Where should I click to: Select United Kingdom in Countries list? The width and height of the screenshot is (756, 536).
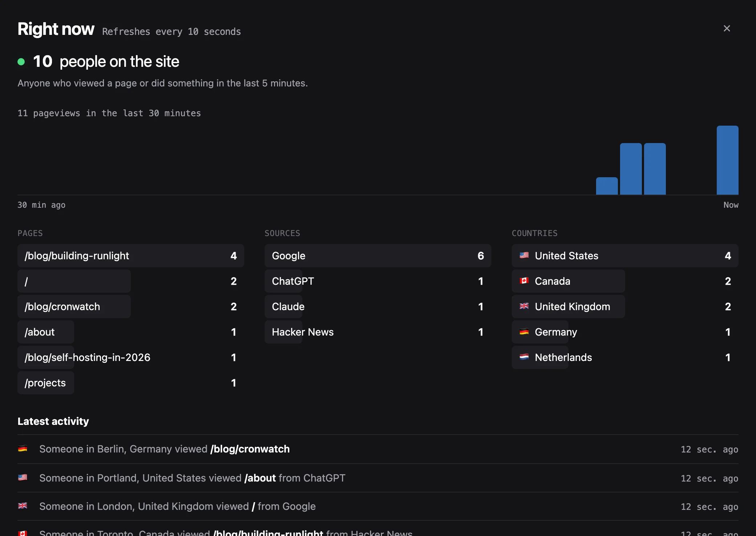pos(625,306)
